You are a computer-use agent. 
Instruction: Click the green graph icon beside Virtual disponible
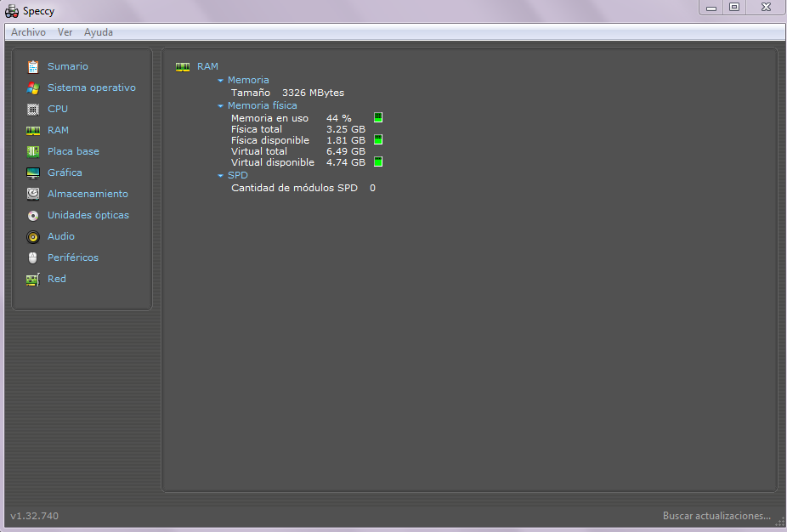pos(378,161)
